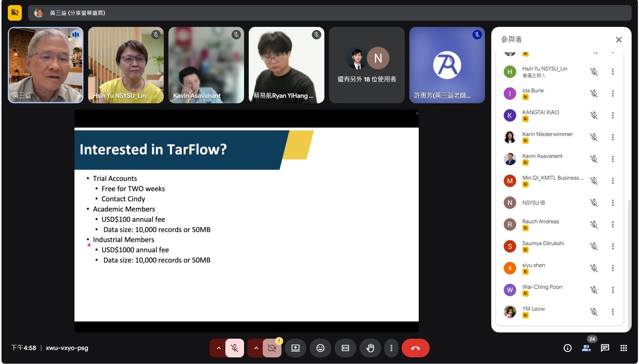The width and height of the screenshot is (639, 364).
Task: Click muted mic icon for NSYSU IB
Action: [594, 203]
